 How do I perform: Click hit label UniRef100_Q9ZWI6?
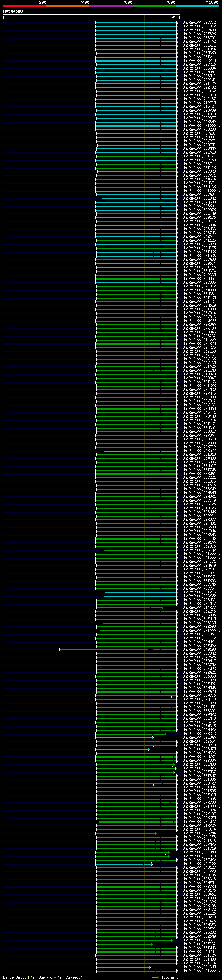pyautogui.click(x=199, y=481)
